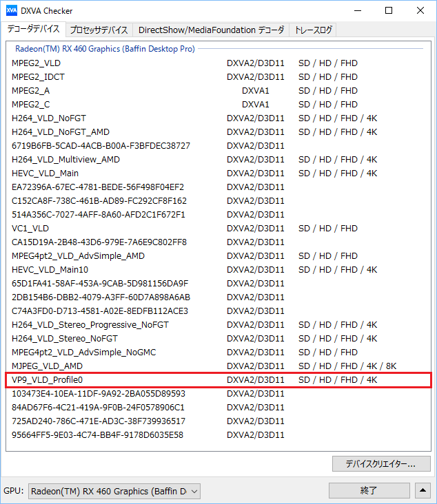The image size is (437, 504).
Task: Select the 514A356C-7027-4AFF-8A60-AFD2C1F672F1 row
Action: [x=218, y=215]
